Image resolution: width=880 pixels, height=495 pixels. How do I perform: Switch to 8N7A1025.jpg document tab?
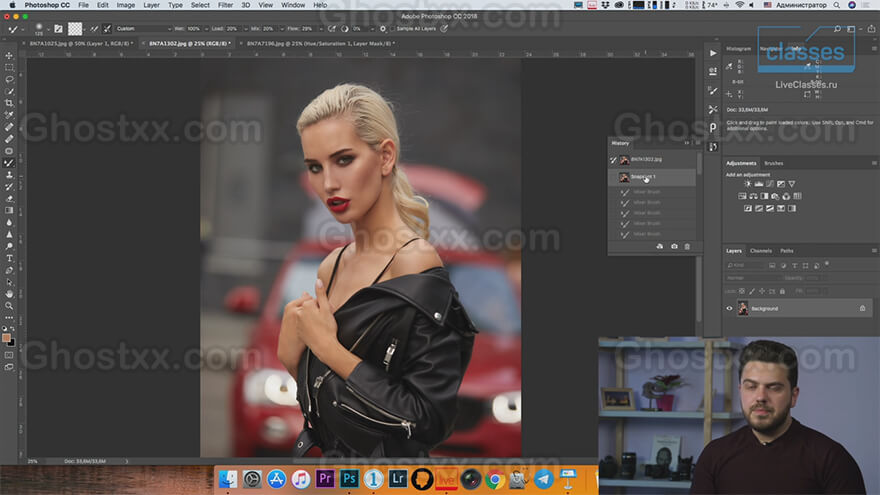click(81, 43)
